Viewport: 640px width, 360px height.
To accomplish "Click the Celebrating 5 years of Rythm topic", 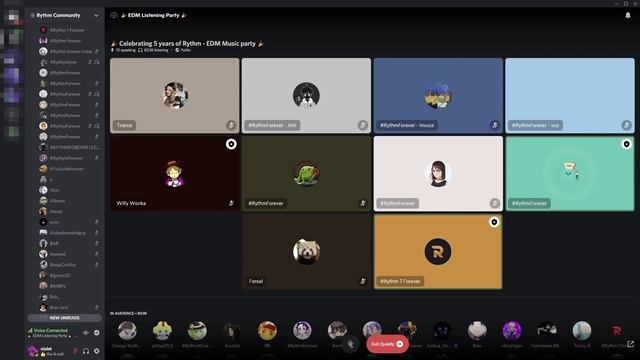I will pyautogui.click(x=187, y=43).
